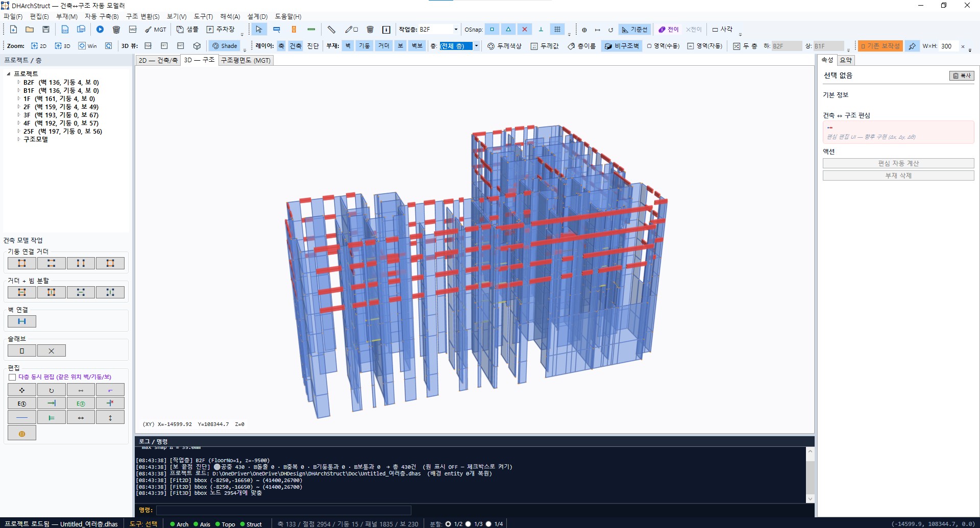Collapse the 프로젝트 root node

point(9,74)
